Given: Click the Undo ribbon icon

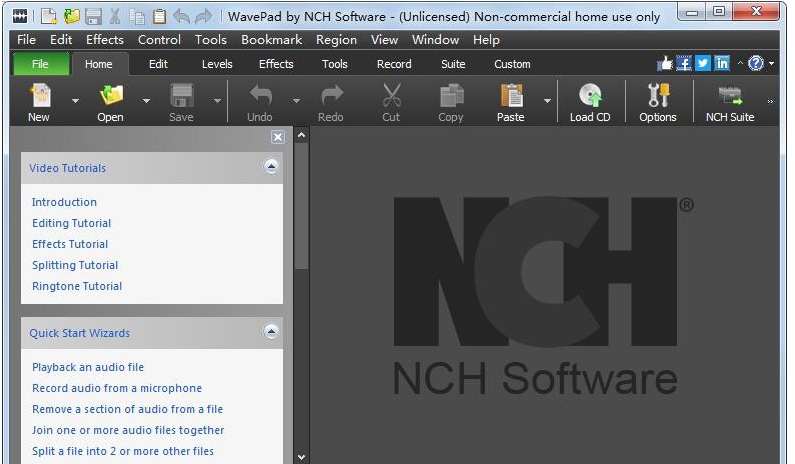Looking at the screenshot, I should [x=261, y=95].
